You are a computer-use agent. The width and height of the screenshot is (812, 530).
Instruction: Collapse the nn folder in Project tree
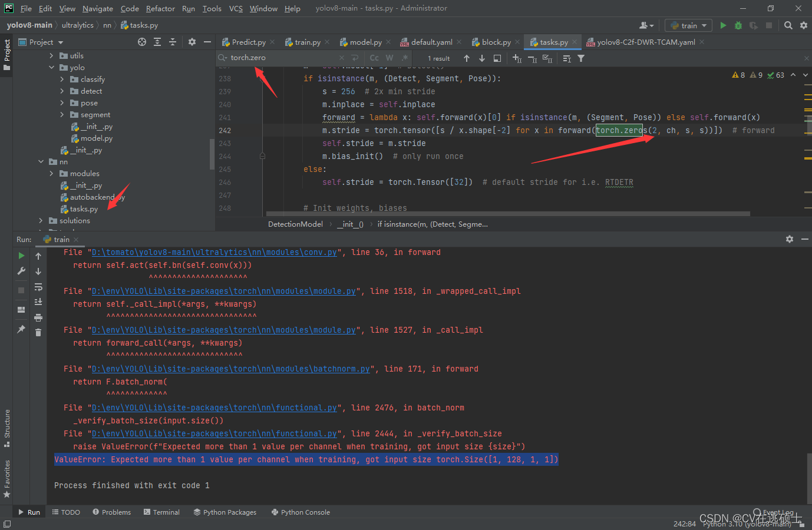pos(40,161)
